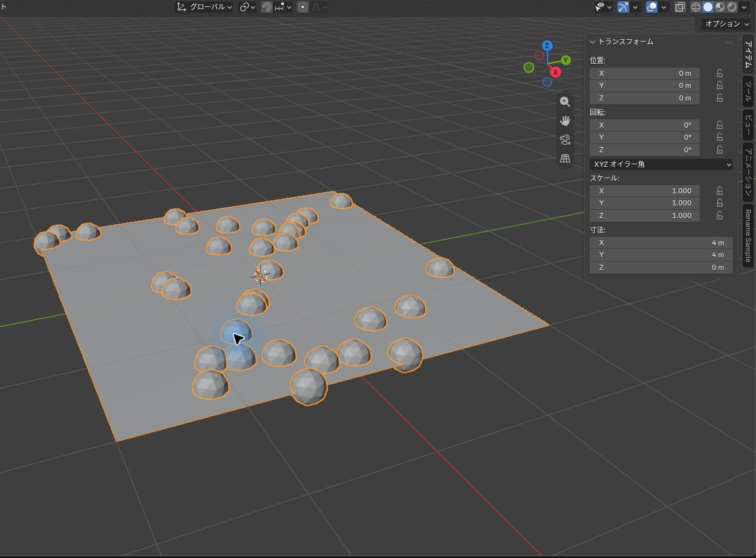Open the gizmo options dropdown arrow
The width and height of the screenshot is (756, 558).
[x=635, y=7]
